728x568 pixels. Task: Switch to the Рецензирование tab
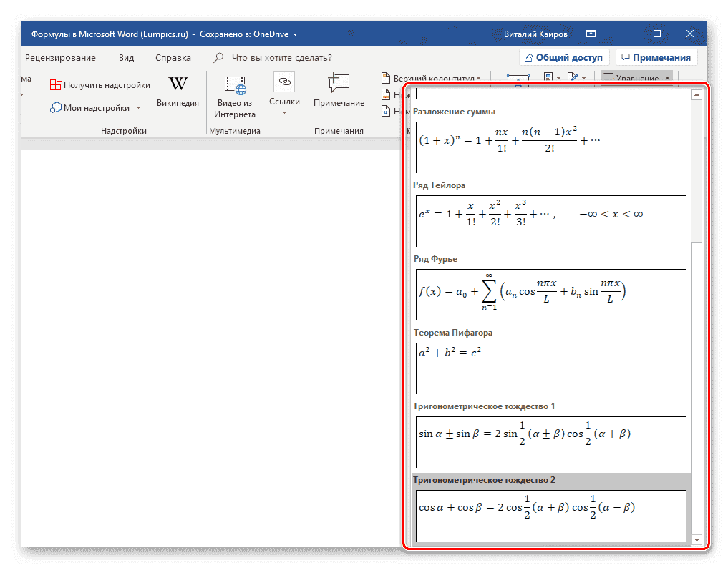pos(62,57)
